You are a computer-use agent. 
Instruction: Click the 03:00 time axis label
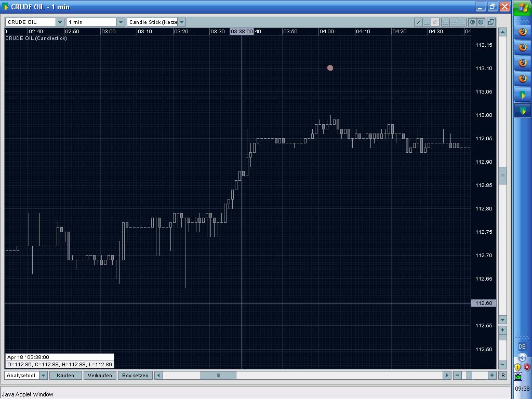[x=109, y=32]
